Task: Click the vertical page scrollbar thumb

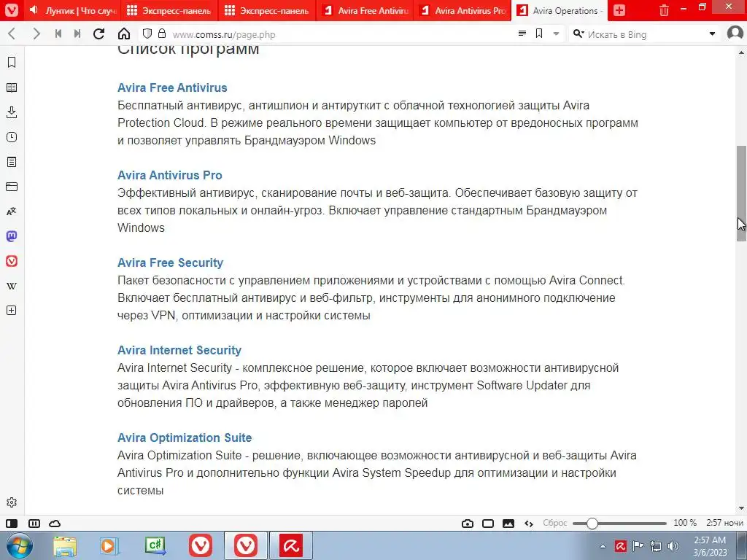Action: tap(741, 194)
